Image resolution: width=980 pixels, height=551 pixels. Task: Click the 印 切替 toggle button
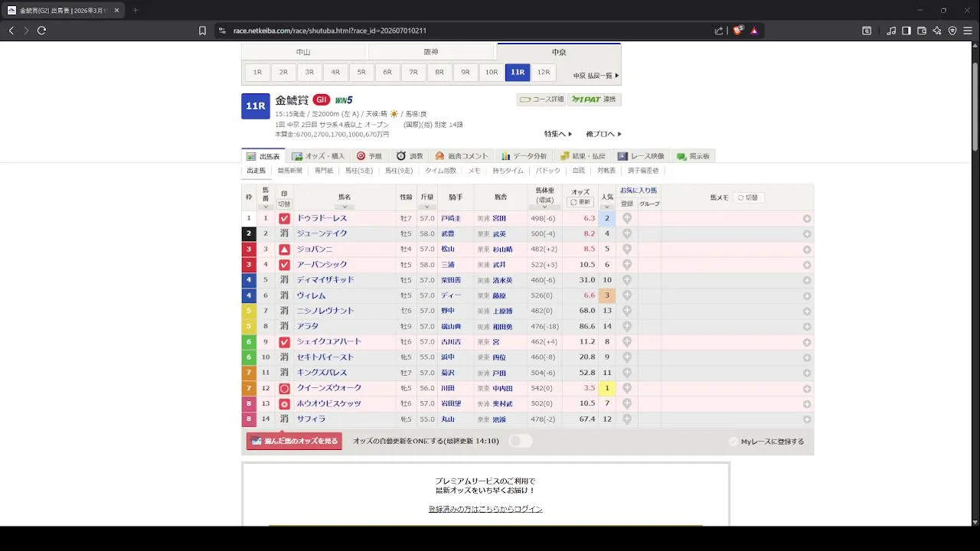pos(284,204)
